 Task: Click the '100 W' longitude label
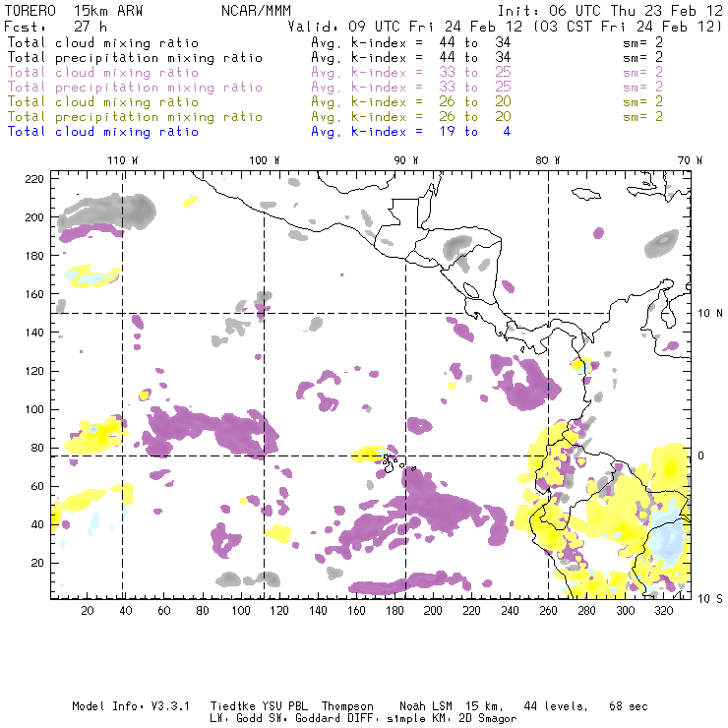[265, 160]
